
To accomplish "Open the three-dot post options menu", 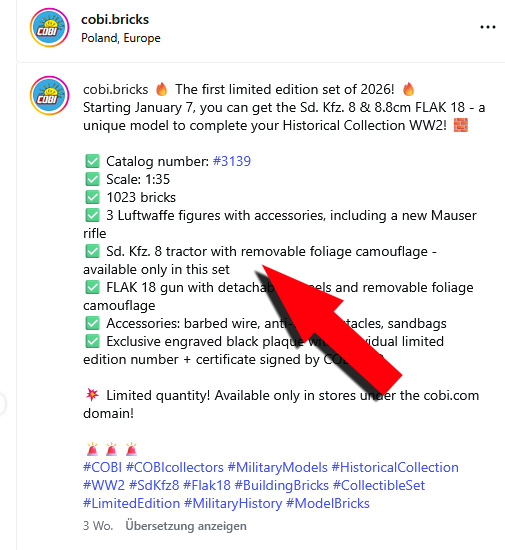I will (488, 27).
